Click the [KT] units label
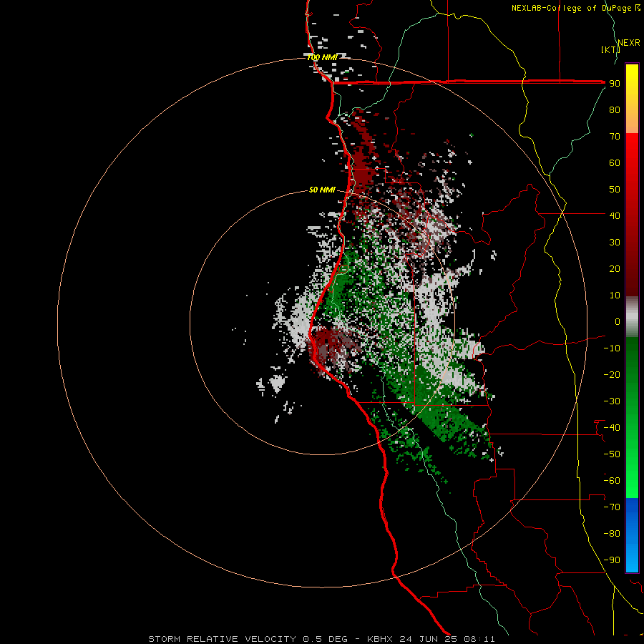This screenshot has height=644, width=644. coord(610,49)
